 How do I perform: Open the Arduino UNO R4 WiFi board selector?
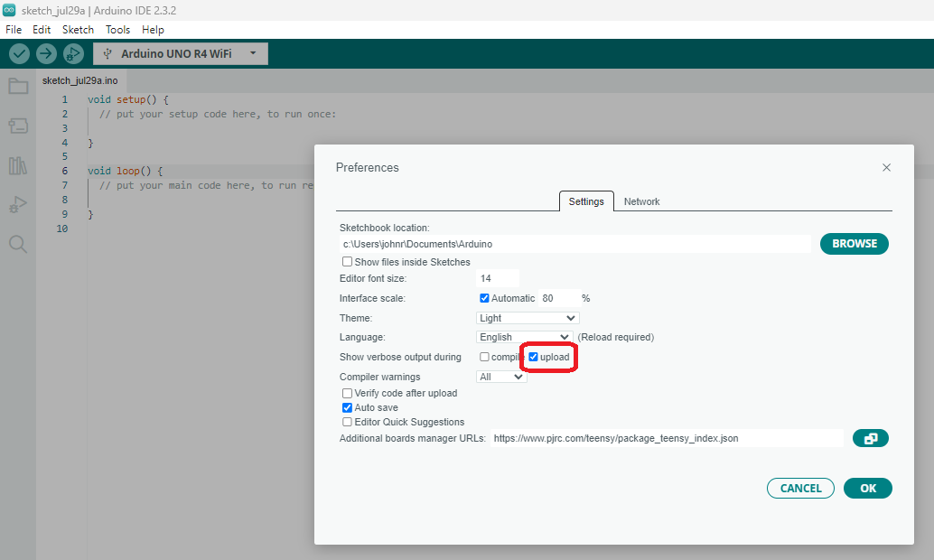tap(179, 53)
